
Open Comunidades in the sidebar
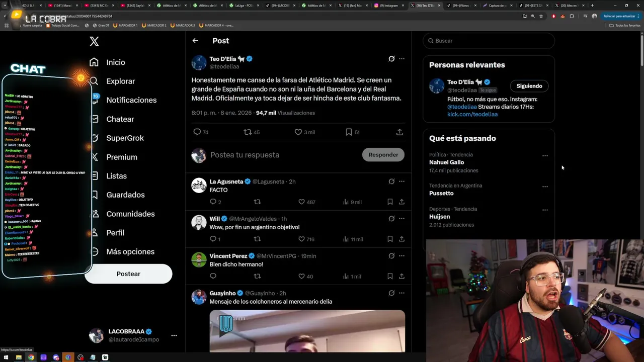tap(122, 214)
